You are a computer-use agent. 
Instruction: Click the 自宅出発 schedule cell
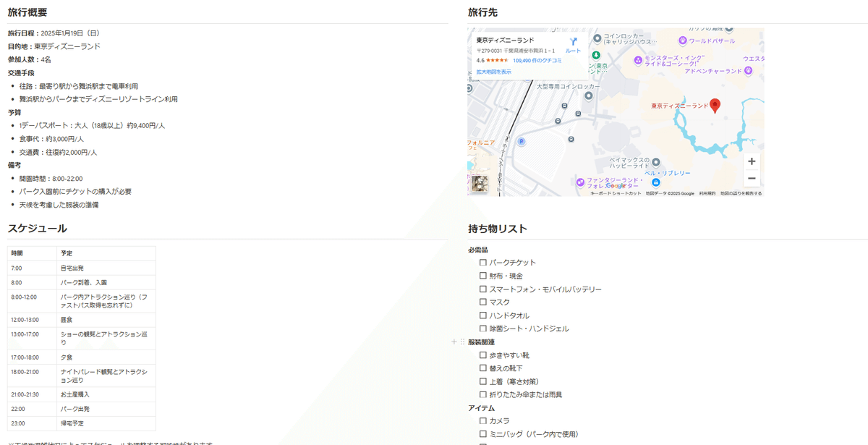[106, 268]
